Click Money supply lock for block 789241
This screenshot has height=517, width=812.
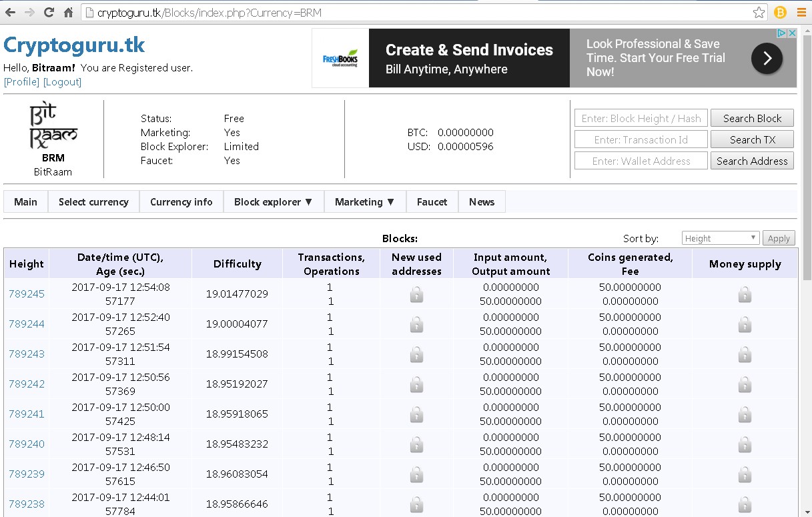pos(745,414)
